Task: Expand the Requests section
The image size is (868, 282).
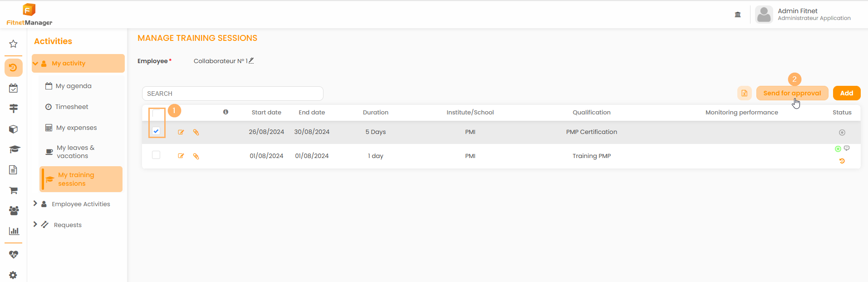Action: (x=35, y=225)
